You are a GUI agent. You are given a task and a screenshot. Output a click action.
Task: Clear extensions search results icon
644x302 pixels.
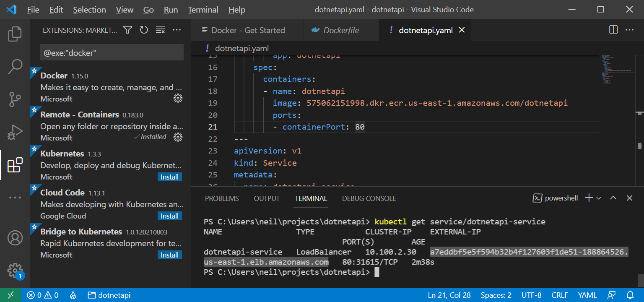(160, 30)
